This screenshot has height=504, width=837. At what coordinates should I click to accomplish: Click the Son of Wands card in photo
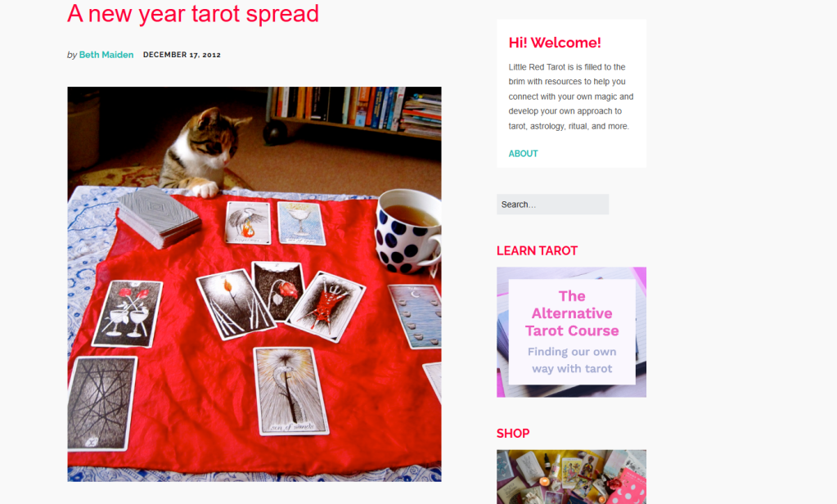[x=291, y=391]
